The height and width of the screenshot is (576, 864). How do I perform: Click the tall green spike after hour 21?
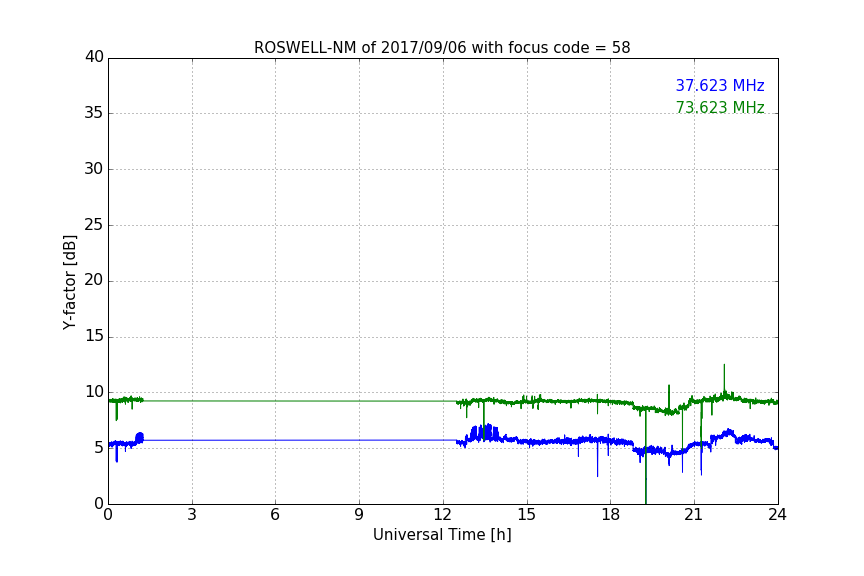coord(724,379)
